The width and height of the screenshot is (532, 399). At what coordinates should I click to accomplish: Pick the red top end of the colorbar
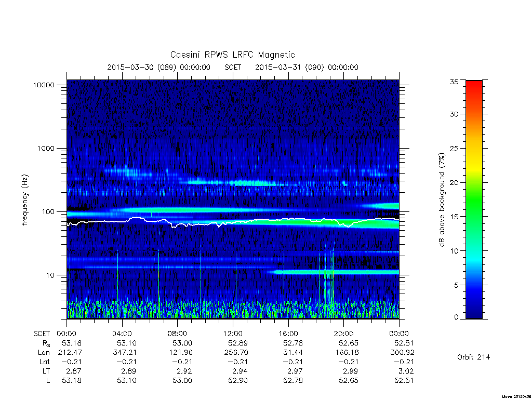click(474, 83)
